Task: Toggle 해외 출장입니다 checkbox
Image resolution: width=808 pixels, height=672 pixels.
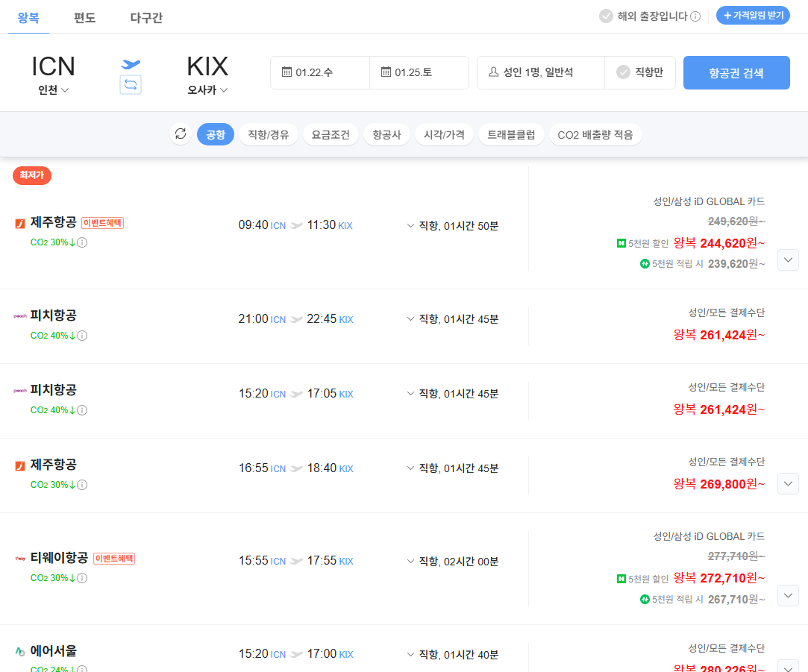Action: (606, 16)
